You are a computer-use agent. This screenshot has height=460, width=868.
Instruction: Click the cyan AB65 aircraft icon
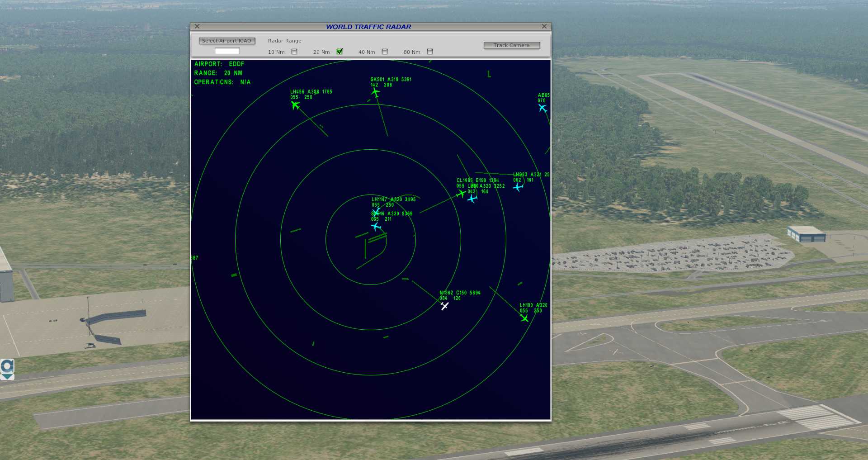click(x=542, y=108)
